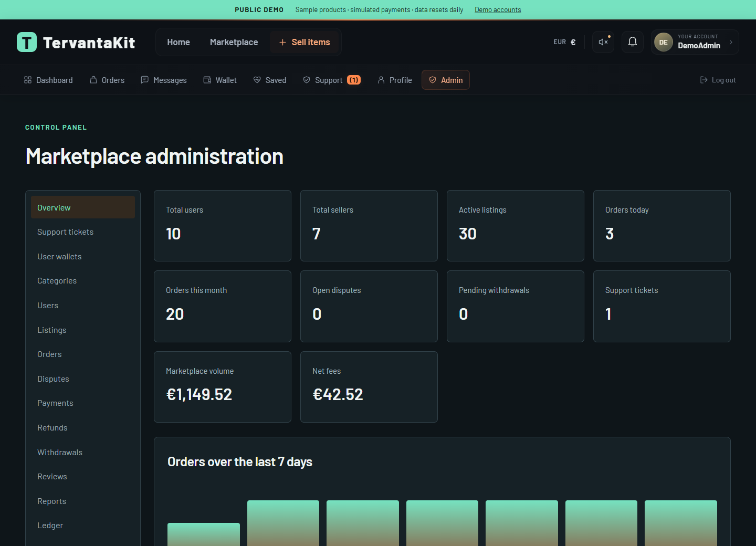756x546 pixels.
Task: Click the Messages chat icon
Action: click(x=145, y=80)
